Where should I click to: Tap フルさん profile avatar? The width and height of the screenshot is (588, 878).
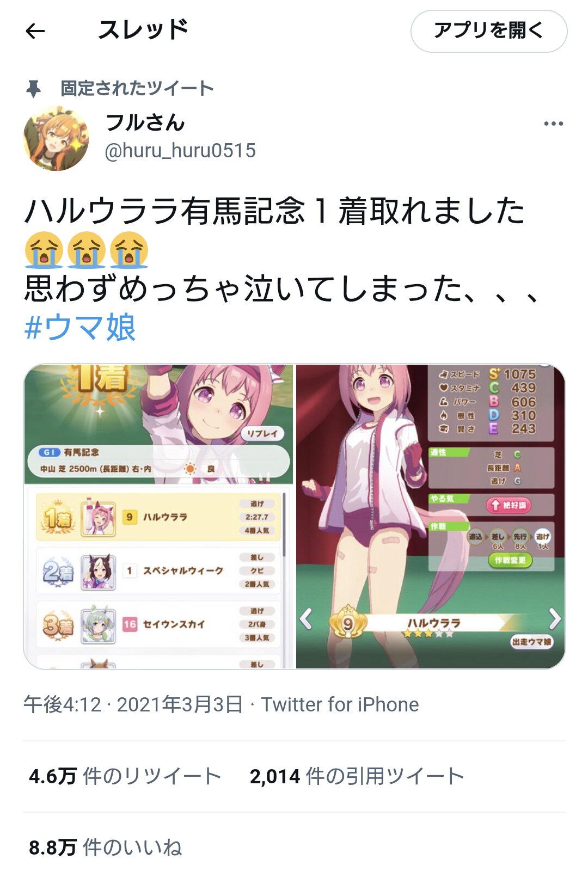tap(56, 138)
